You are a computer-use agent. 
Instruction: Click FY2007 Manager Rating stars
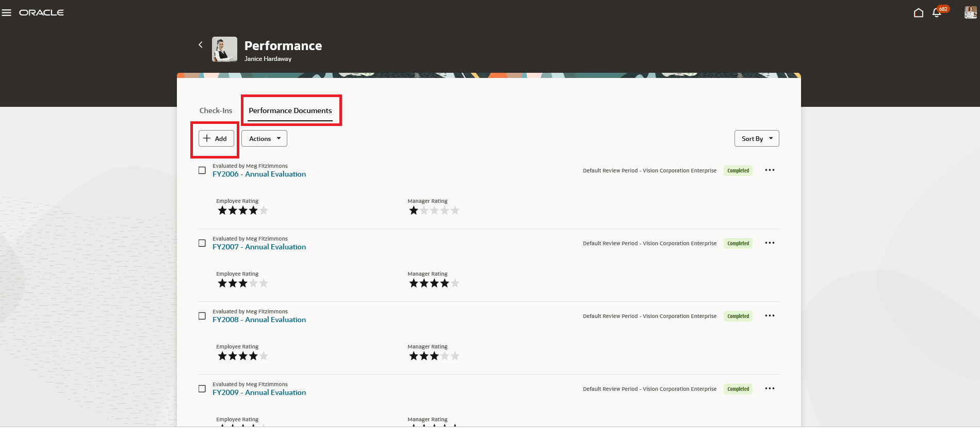(x=434, y=283)
